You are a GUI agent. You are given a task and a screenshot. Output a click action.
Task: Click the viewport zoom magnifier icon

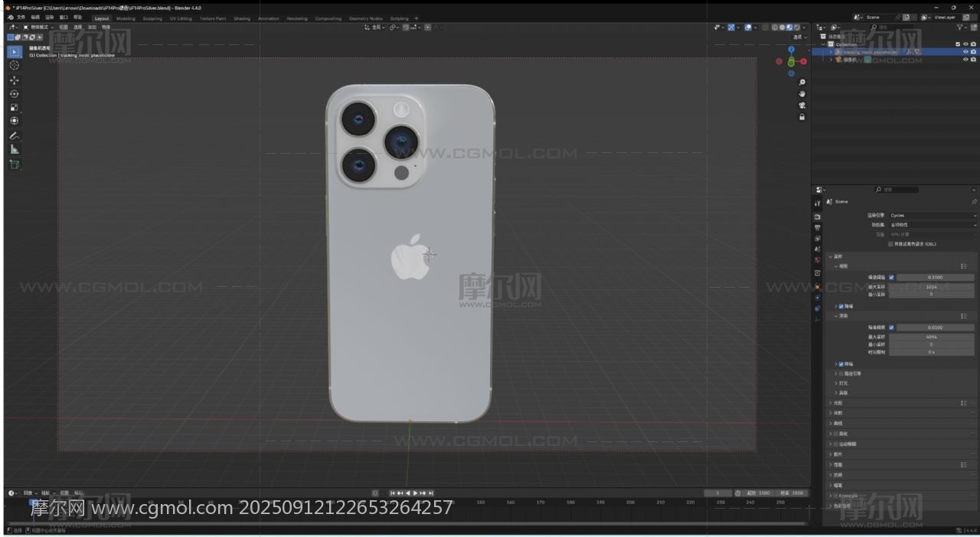pyautogui.click(x=802, y=83)
